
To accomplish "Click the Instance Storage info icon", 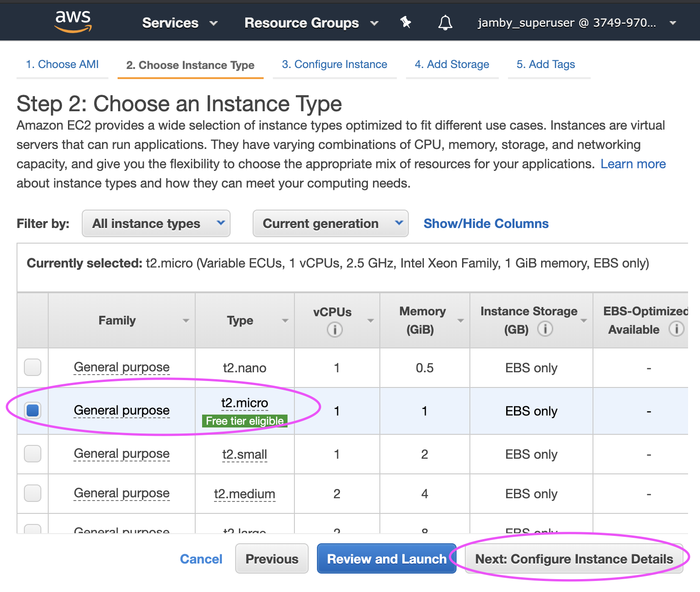I will pos(545,329).
